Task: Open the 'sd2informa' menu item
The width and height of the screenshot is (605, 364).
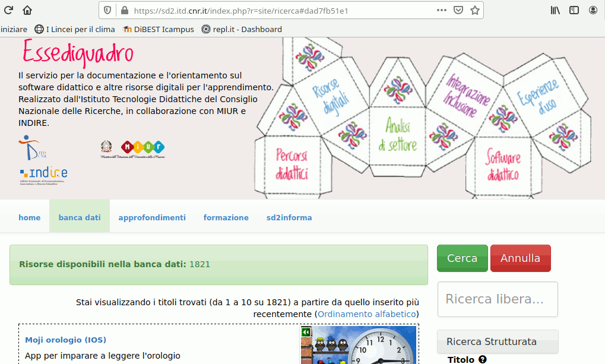Action: pos(289,217)
